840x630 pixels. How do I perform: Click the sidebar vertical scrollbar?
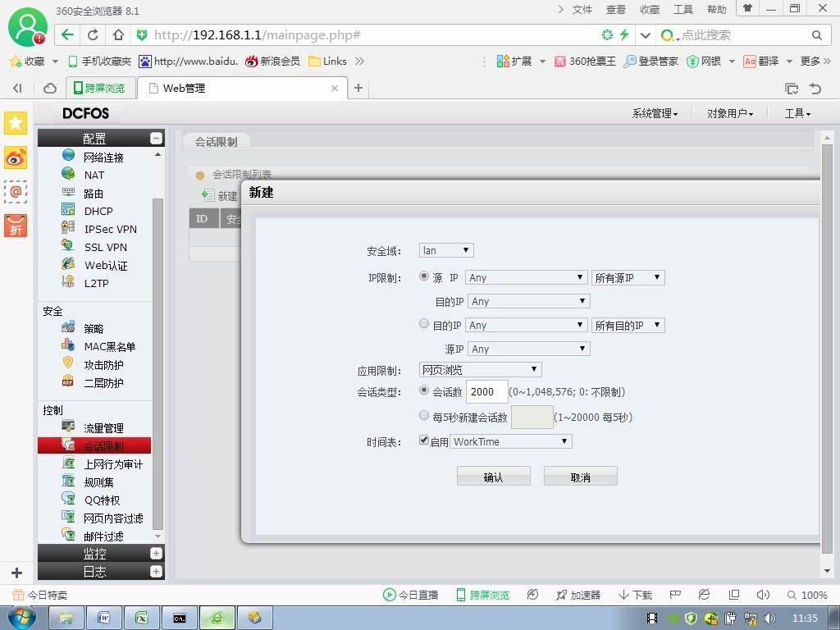157,364
